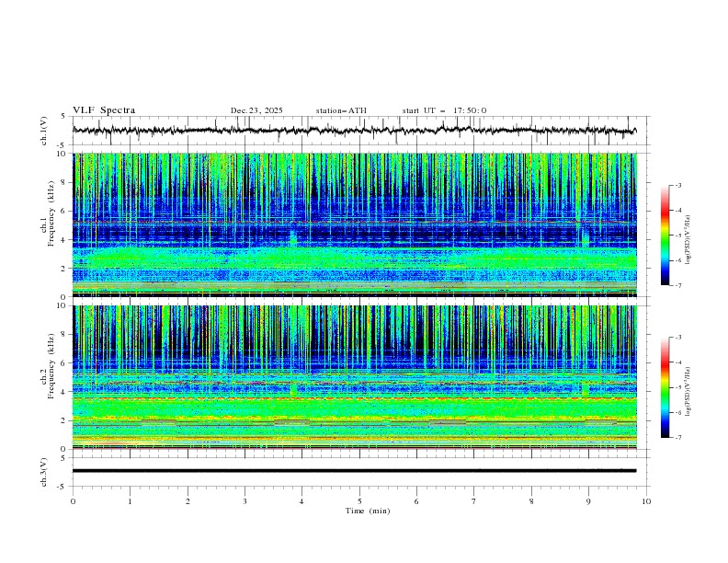The image size is (728, 563).
Task: Click the ch.3 flat black trace
Action: tap(354, 471)
